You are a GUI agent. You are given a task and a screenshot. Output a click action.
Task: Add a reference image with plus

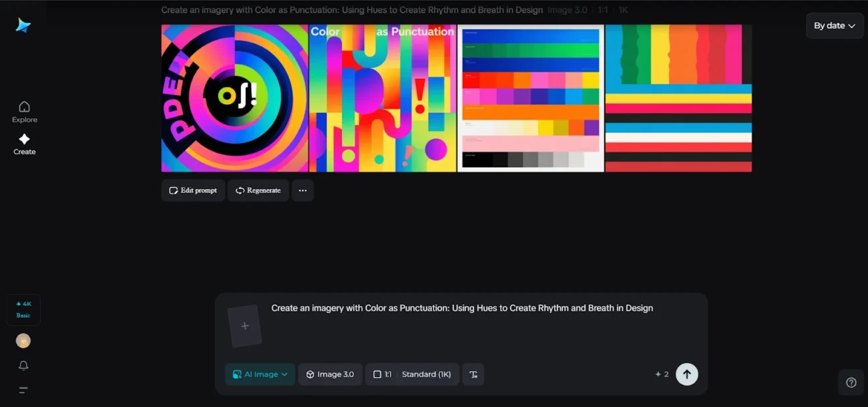(244, 326)
